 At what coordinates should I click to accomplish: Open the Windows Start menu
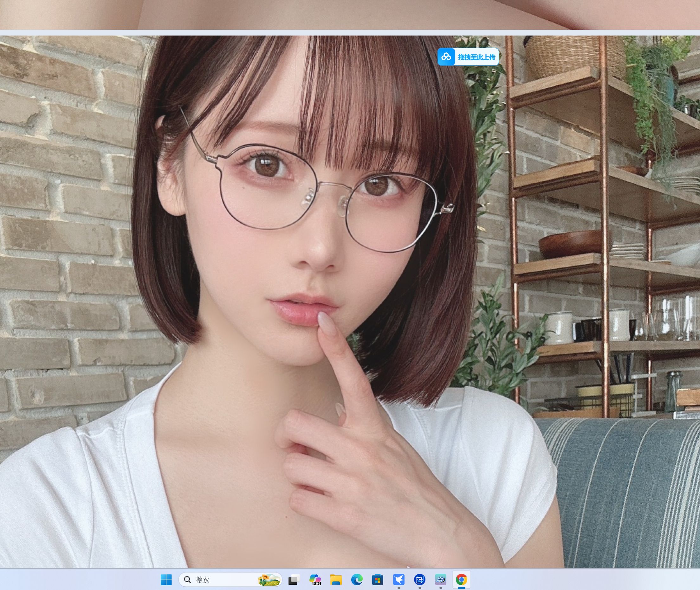click(166, 580)
